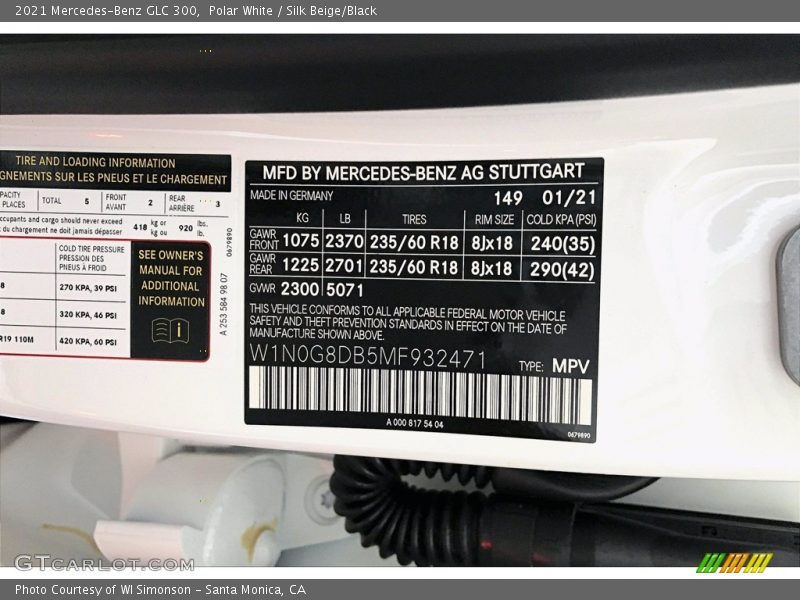The width and height of the screenshot is (800, 600).
Task: Click the GAWR front tire size 235/60 R18
Action: click(x=414, y=241)
